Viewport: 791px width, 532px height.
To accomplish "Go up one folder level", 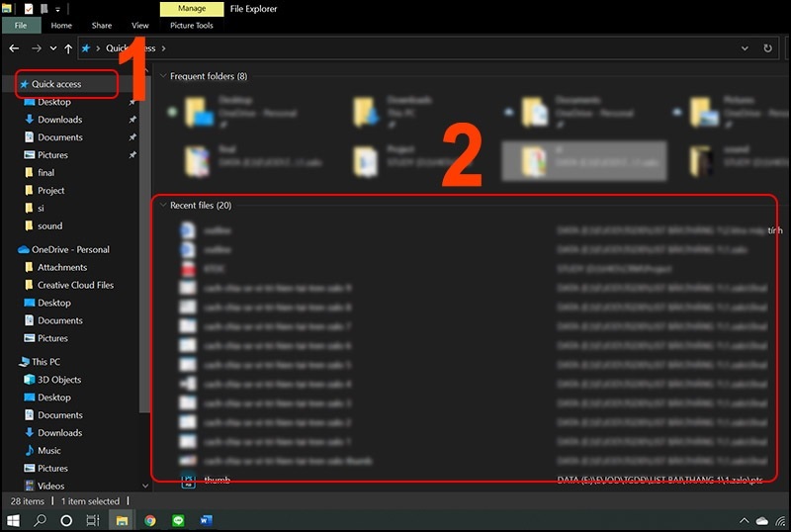I will click(68, 47).
